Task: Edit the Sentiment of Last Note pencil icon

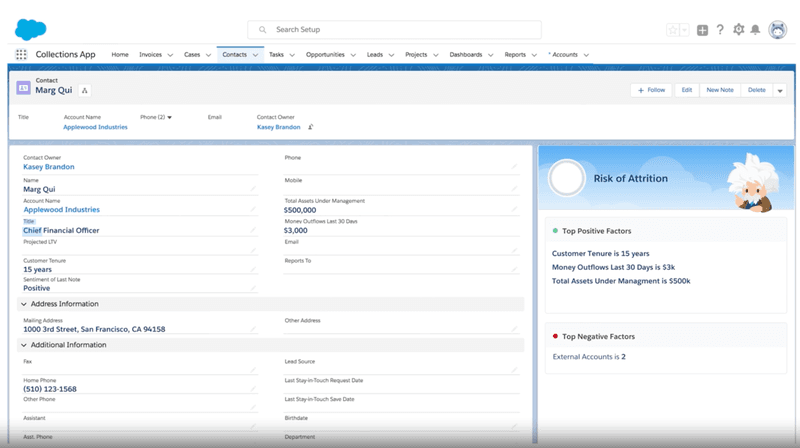Action: coord(253,288)
